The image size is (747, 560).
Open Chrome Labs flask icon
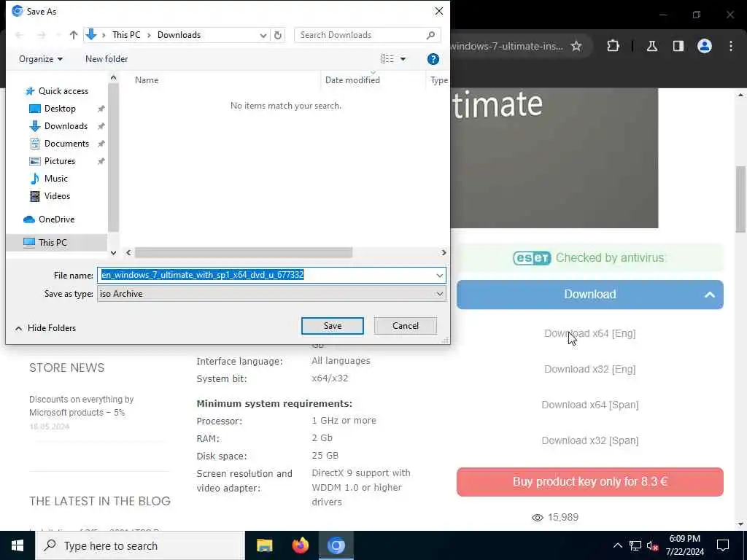click(x=652, y=46)
